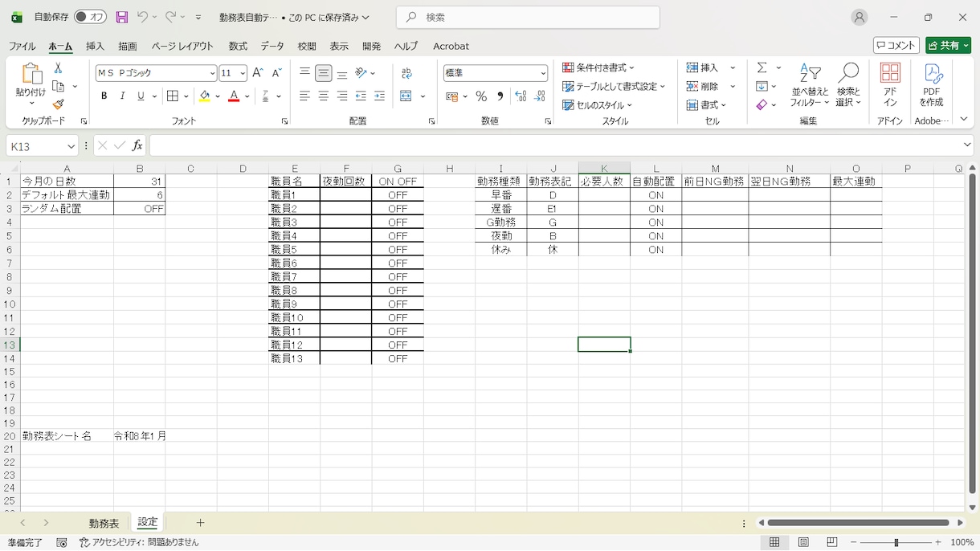Click the account profile icon

click(x=860, y=17)
